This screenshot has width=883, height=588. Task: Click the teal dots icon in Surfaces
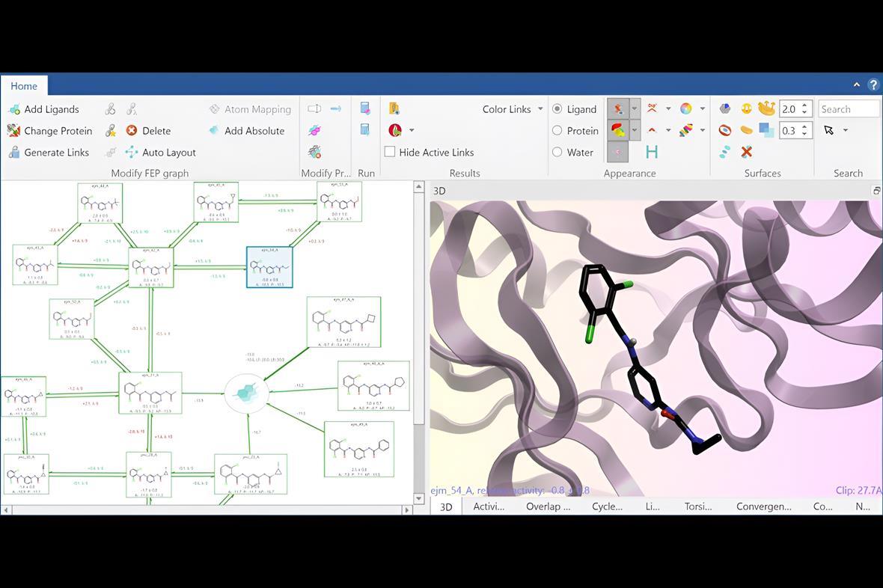pos(725,152)
